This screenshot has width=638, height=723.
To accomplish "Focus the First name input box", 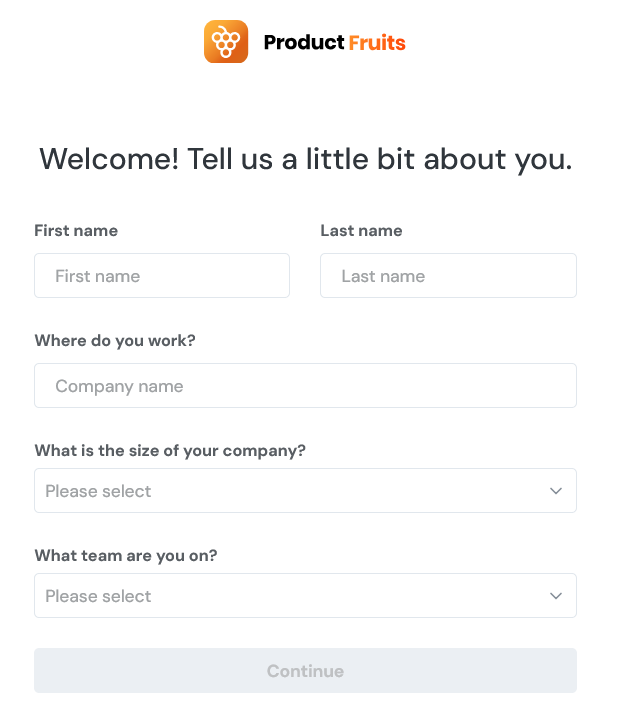I will point(162,275).
